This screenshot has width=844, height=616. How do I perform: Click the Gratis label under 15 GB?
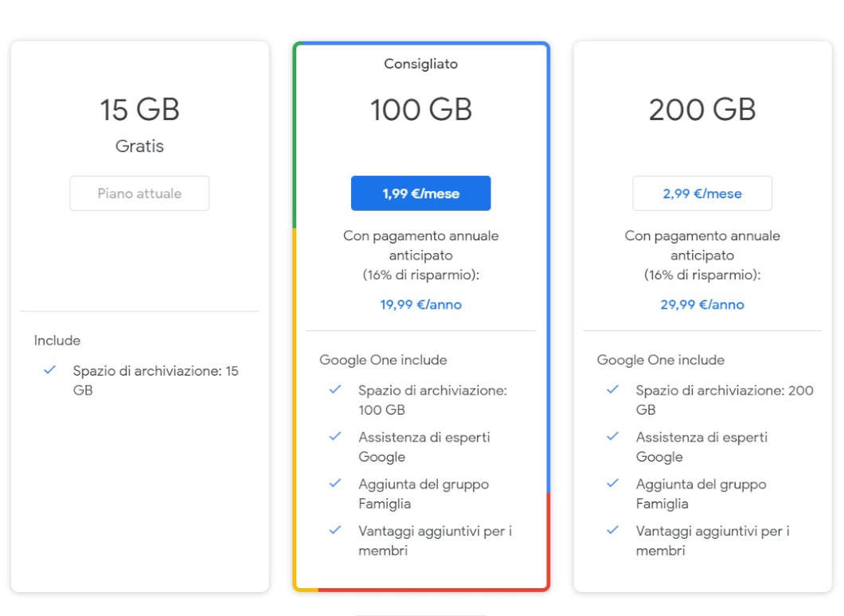(x=139, y=146)
